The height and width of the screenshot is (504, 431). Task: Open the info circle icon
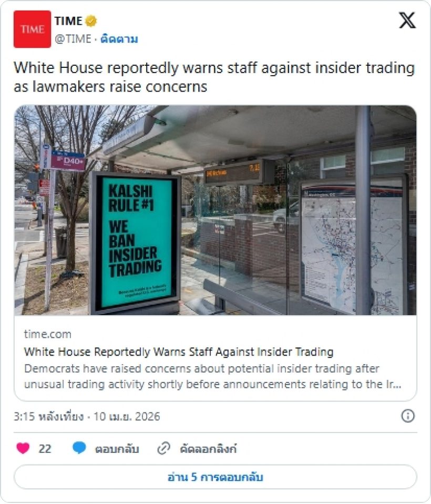tap(408, 416)
